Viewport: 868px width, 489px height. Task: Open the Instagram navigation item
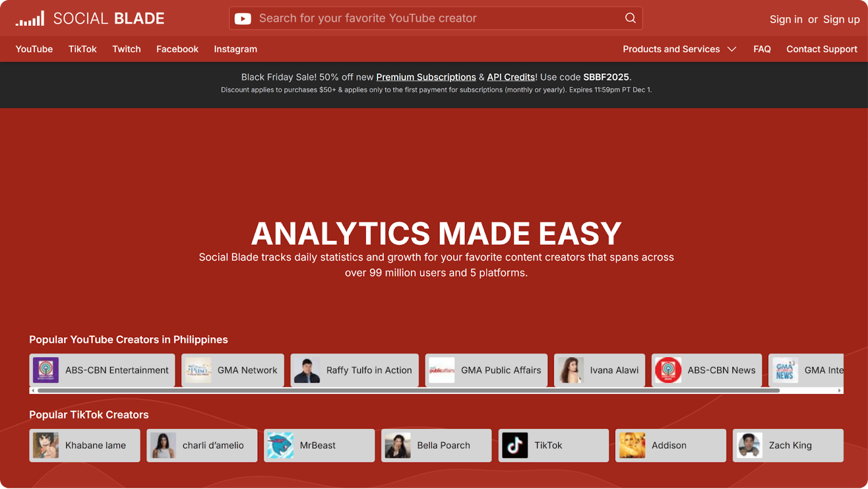235,49
